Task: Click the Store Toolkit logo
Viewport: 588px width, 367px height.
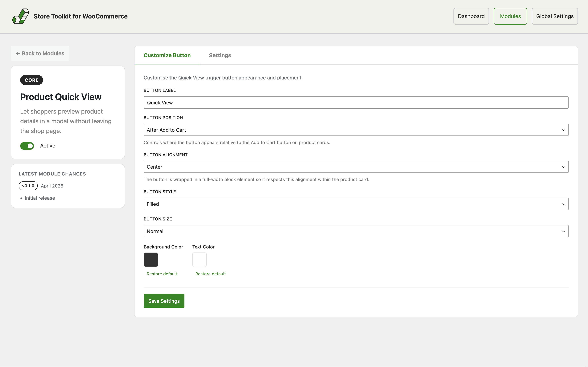Action: coord(20,16)
